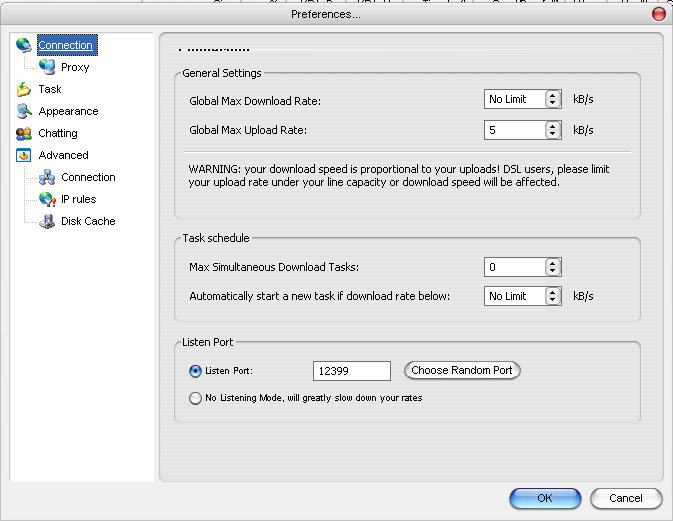Click the Connection globe icon in sidebar
This screenshot has width=673, height=521.
[24, 45]
